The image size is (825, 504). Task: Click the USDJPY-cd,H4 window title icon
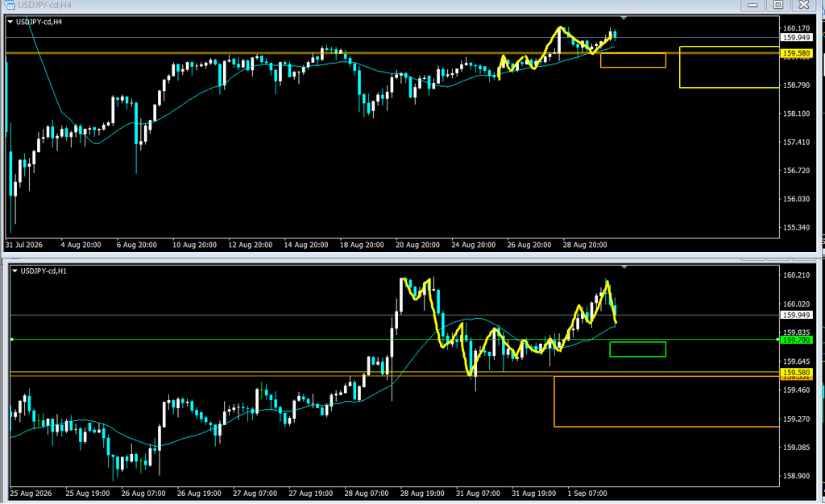tap(10, 5)
